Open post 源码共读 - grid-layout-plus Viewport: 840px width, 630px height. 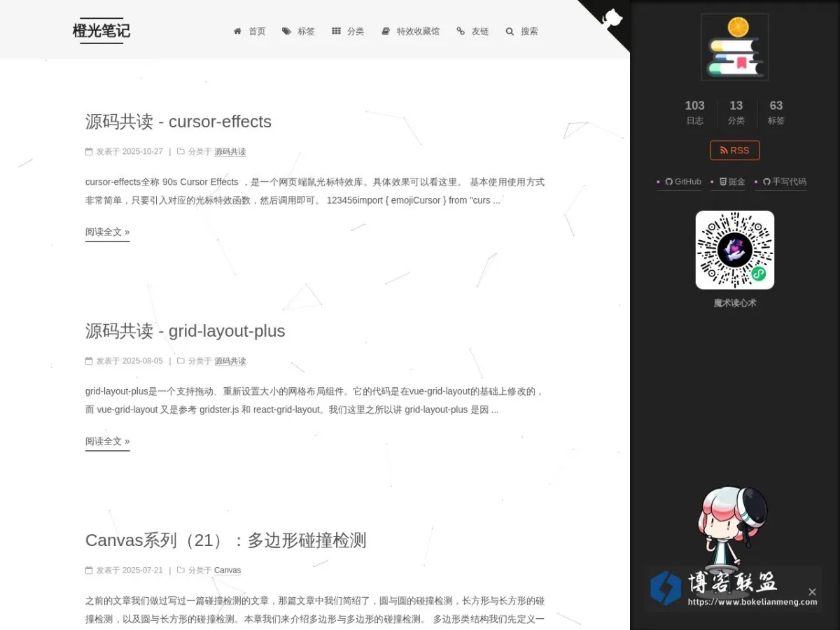coord(185,330)
